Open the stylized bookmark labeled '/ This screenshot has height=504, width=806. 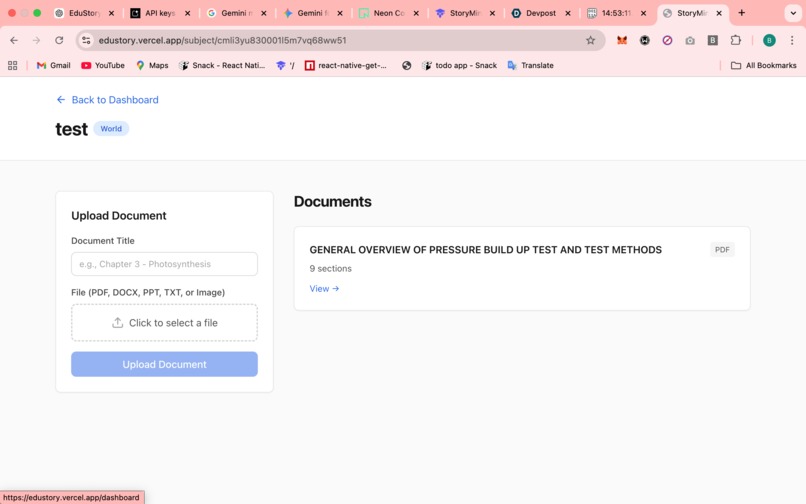pos(285,65)
